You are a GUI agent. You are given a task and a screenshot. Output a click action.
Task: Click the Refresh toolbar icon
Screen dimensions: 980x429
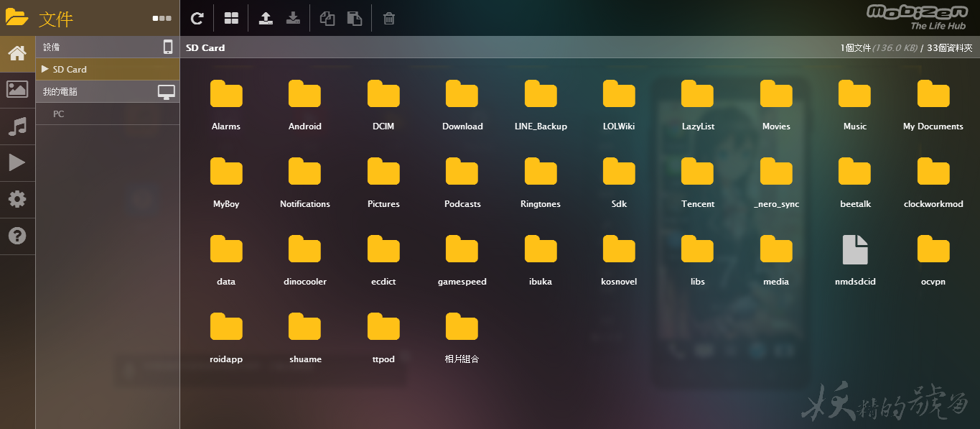pyautogui.click(x=197, y=18)
